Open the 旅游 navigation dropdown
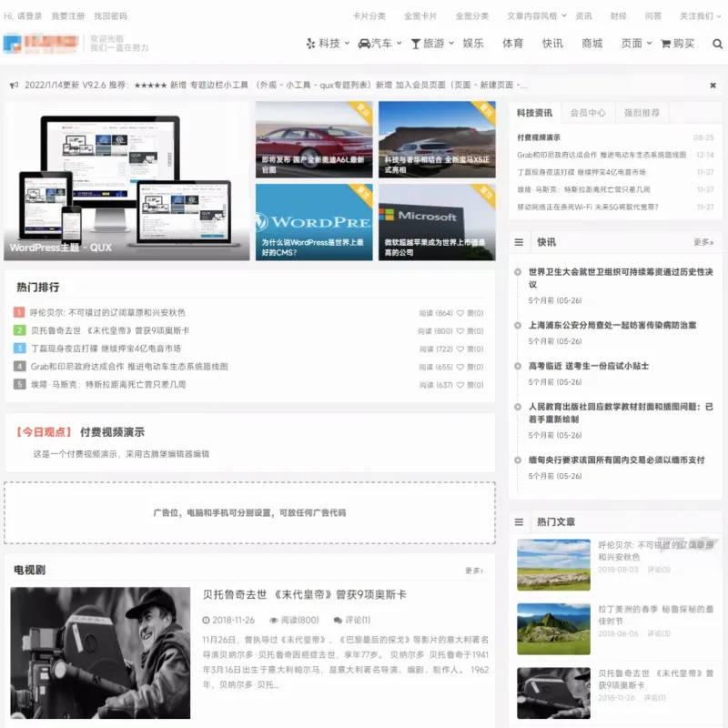Viewport: 728px width, 728px height. coord(432,44)
